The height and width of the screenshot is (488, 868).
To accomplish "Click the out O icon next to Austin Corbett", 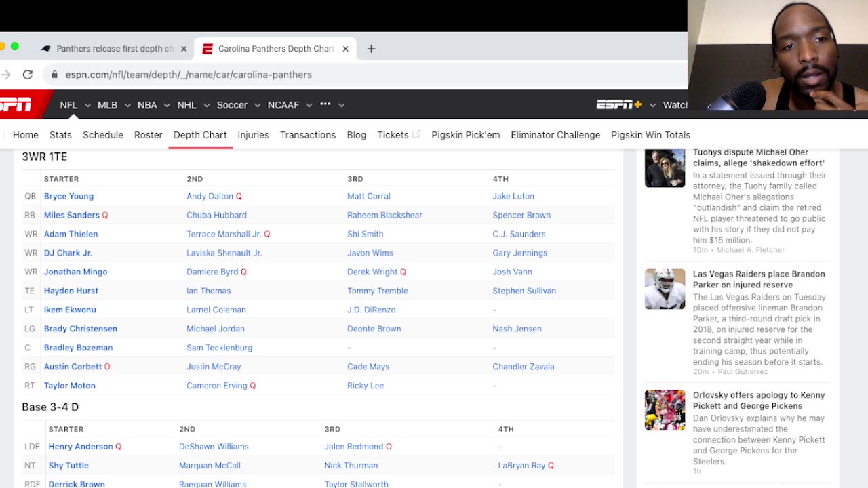I will click(x=107, y=367).
